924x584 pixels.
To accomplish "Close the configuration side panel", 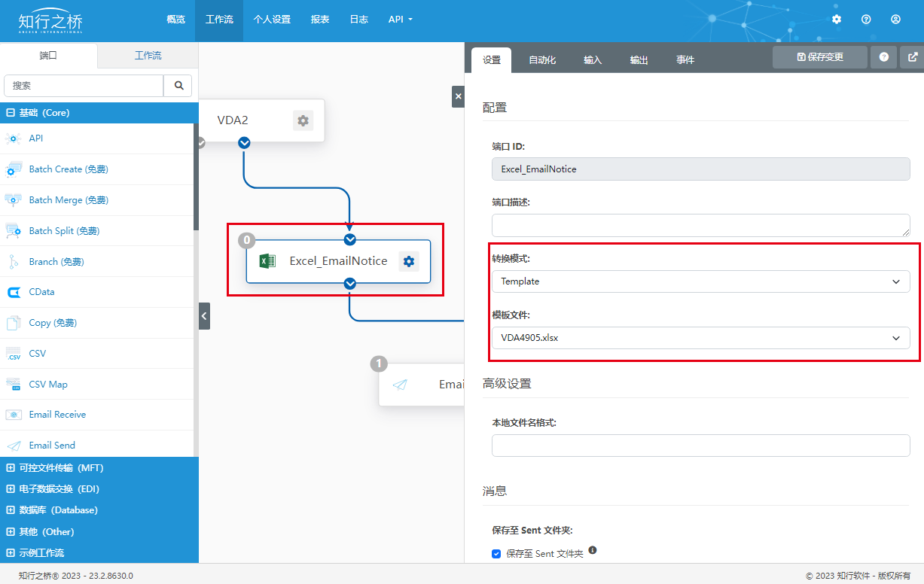I will [458, 96].
